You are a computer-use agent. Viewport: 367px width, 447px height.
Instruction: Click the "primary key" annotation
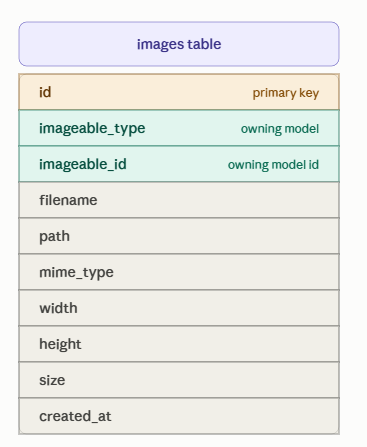[x=286, y=93]
